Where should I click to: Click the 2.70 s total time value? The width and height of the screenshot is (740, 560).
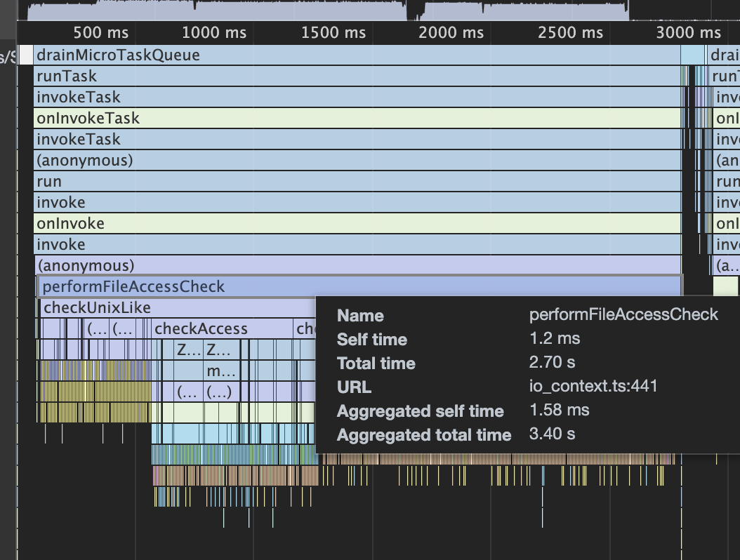(x=552, y=362)
